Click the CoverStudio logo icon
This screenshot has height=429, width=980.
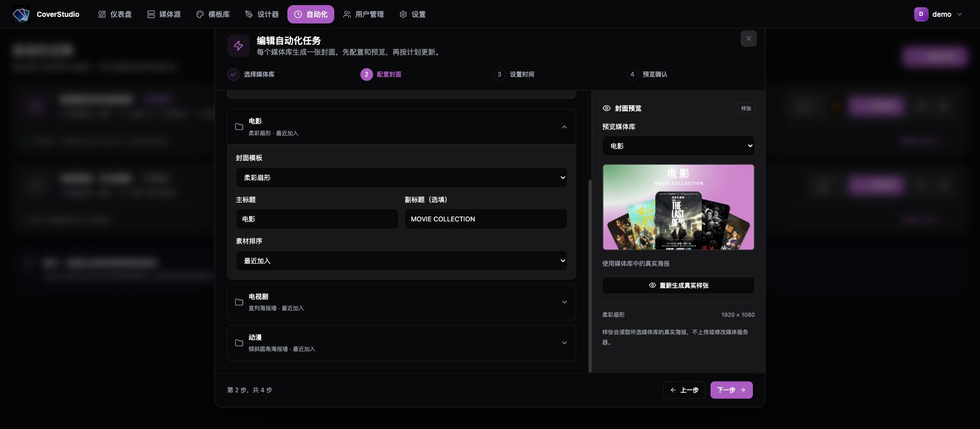point(21,14)
